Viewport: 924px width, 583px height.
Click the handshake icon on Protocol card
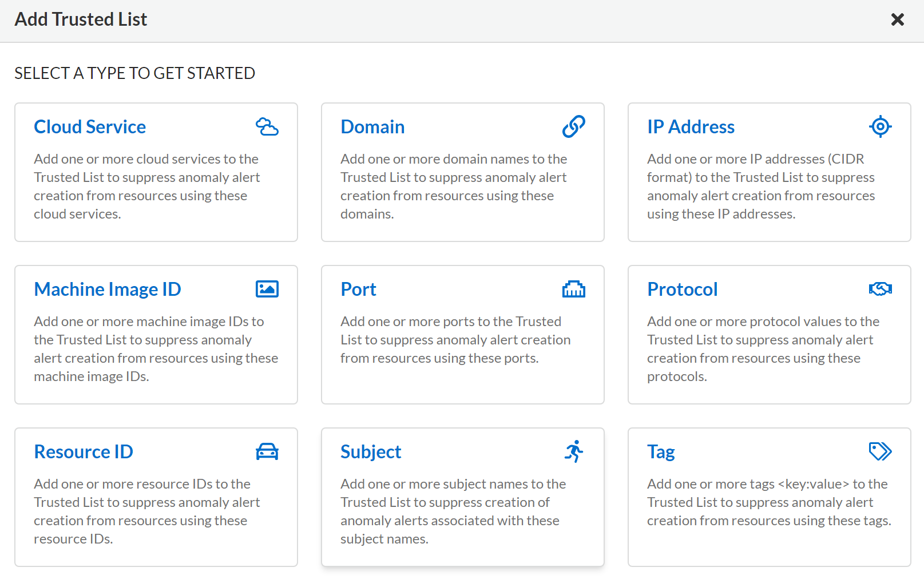pos(881,289)
